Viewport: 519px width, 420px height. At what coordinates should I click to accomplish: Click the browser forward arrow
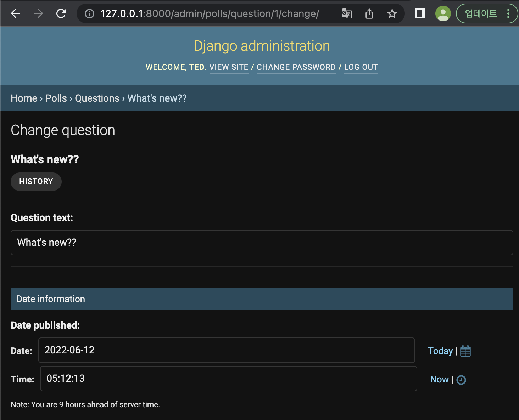pyautogui.click(x=38, y=13)
